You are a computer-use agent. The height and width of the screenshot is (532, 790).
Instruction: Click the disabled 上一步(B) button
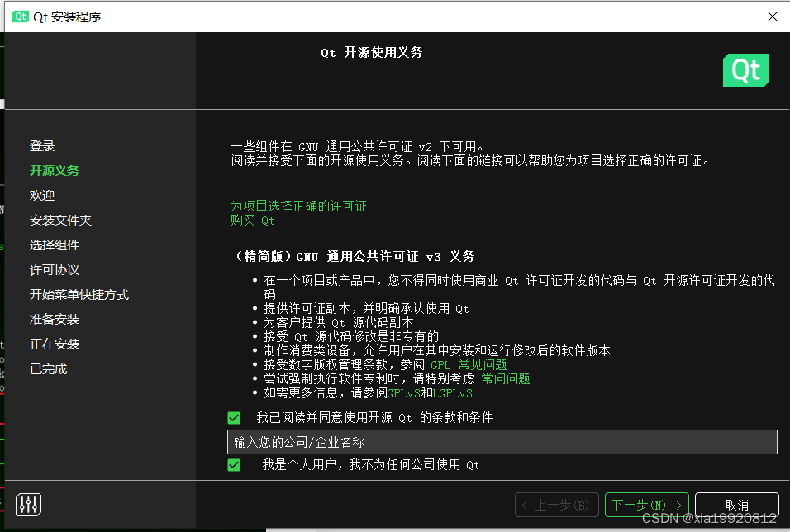click(x=556, y=504)
